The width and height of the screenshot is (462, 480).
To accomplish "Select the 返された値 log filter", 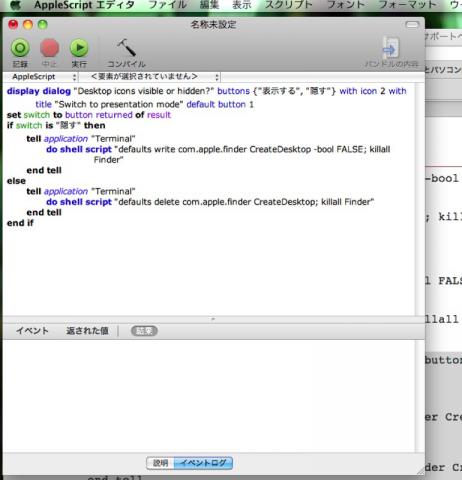I will coord(87,331).
